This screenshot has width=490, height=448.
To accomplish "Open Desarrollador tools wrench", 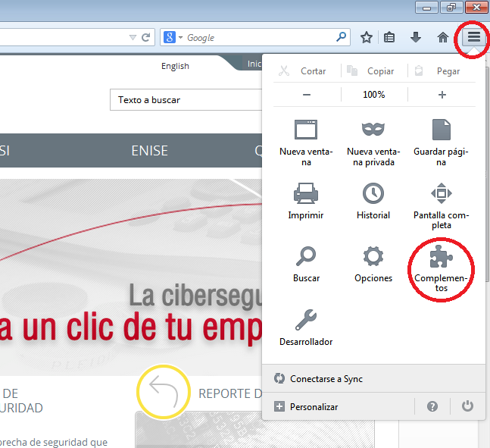I will click(x=306, y=320).
